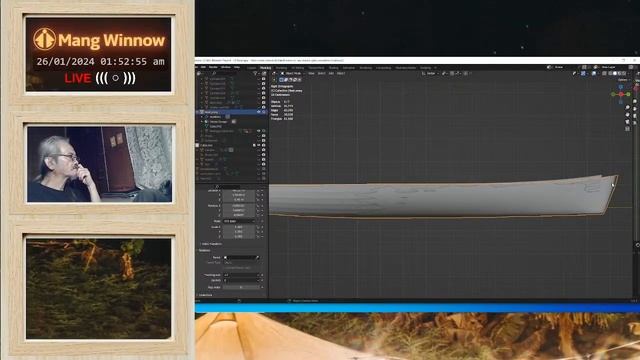The width and height of the screenshot is (640, 360).
Task: Switch to the Shading workspace tab
Action: coord(333,68)
